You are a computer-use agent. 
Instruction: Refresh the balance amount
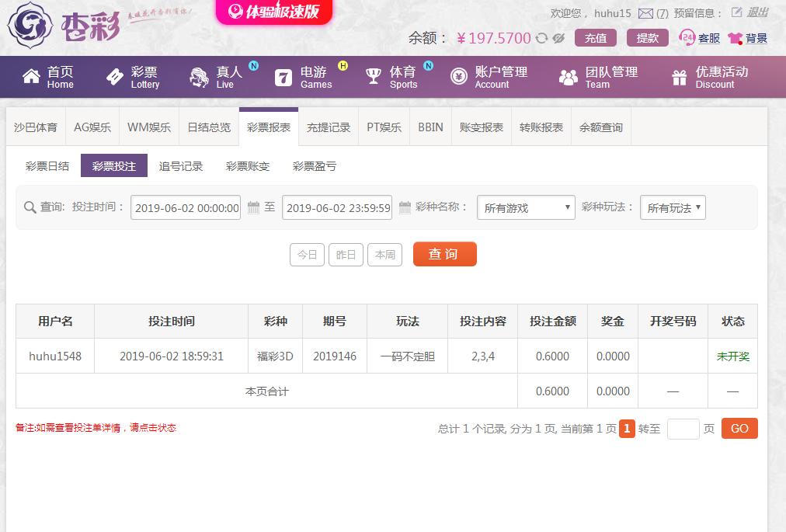[541, 38]
